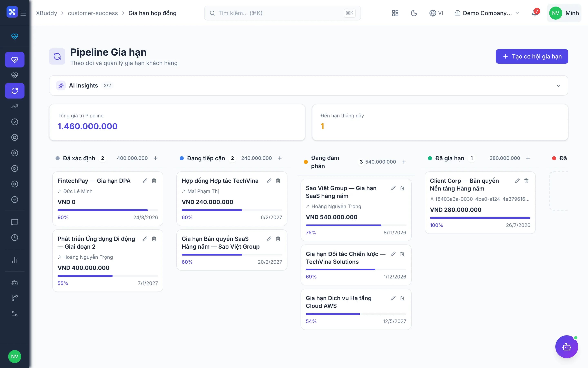Delete the Phát triển Ứng dụng Di động card

(154, 239)
